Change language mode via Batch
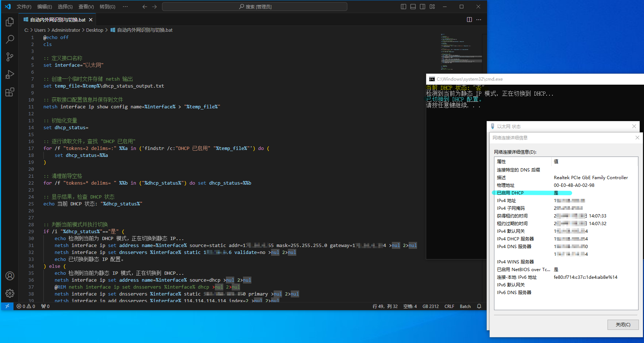The height and width of the screenshot is (343, 644). click(465, 306)
